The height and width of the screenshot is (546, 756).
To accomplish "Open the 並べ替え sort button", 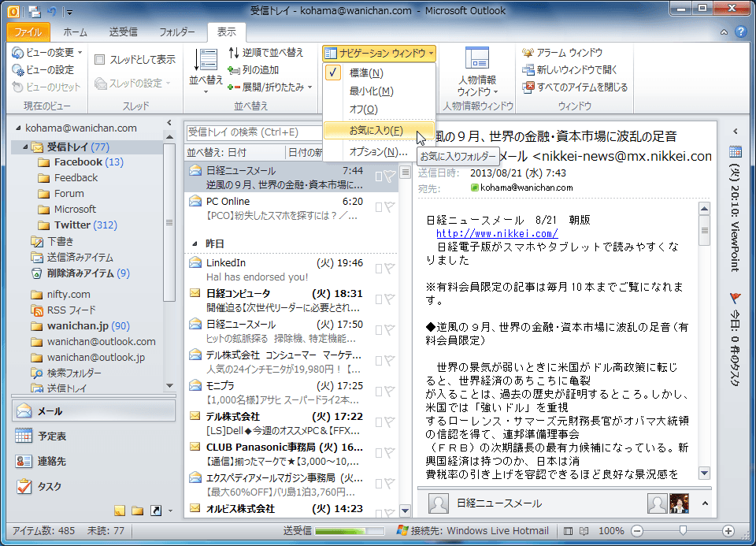I will click(x=206, y=70).
